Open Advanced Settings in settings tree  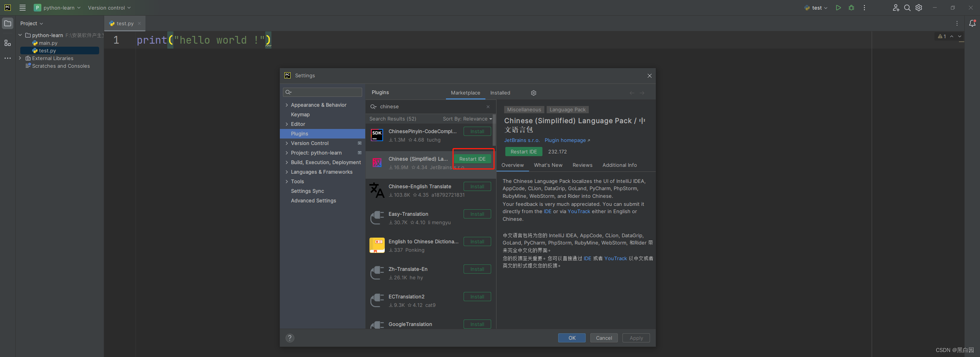click(x=313, y=201)
